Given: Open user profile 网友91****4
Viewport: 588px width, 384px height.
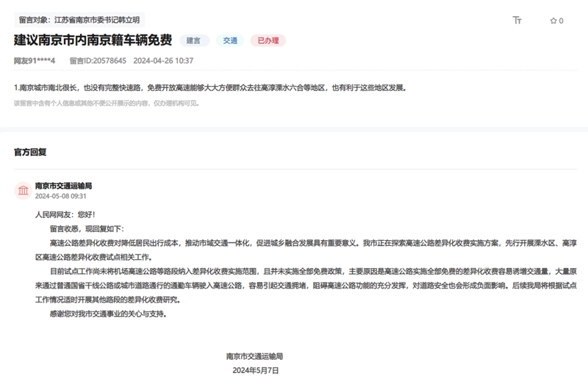Looking at the screenshot, I should 35,60.
